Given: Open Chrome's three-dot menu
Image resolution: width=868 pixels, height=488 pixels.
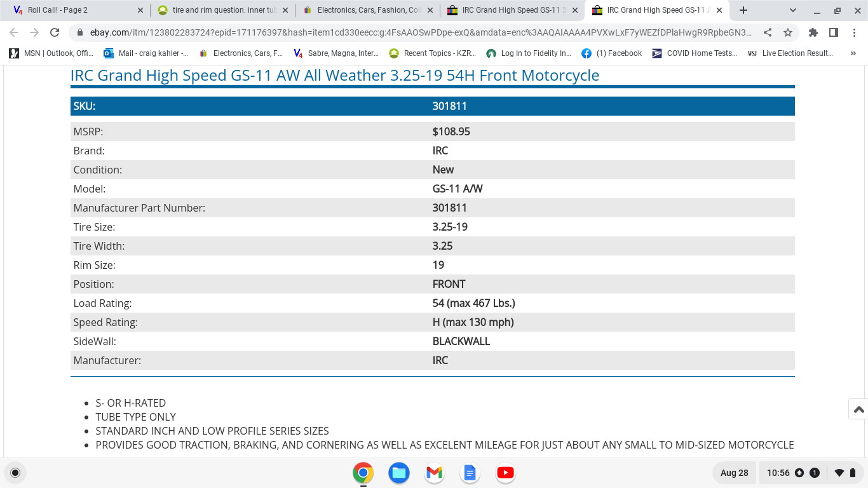Looking at the screenshot, I should 853,32.
